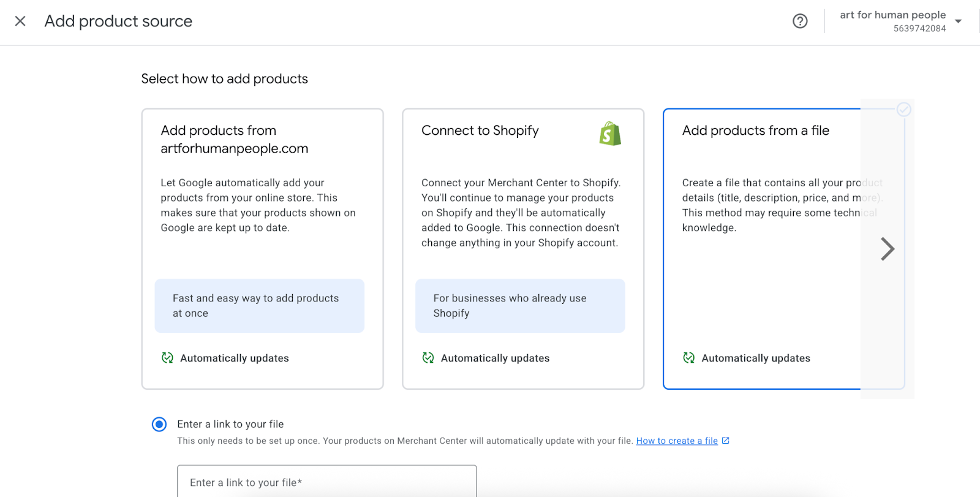Click the Let Google automatically add your products description
The image size is (980, 497).
(258, 205)
